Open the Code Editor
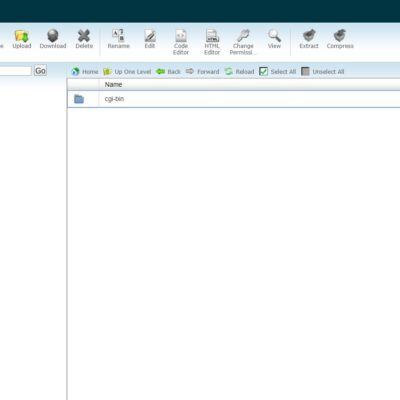 [x=181, y=36]
